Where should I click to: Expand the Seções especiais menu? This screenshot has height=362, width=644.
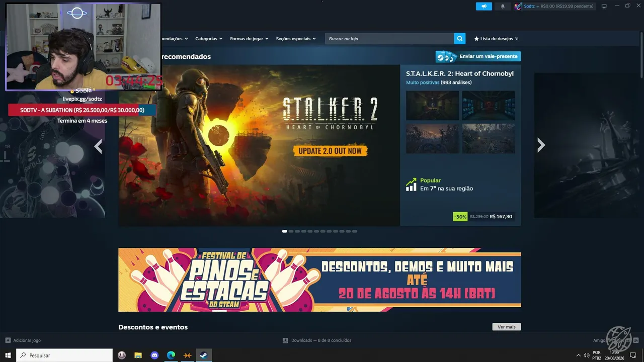(296, 39)
